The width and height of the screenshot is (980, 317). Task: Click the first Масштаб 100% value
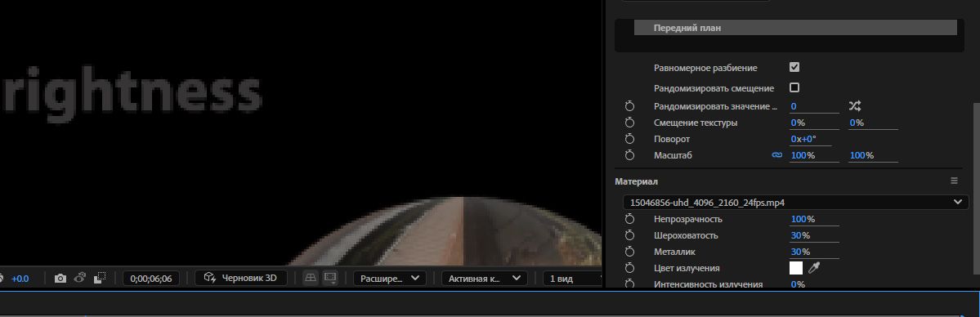803,155
